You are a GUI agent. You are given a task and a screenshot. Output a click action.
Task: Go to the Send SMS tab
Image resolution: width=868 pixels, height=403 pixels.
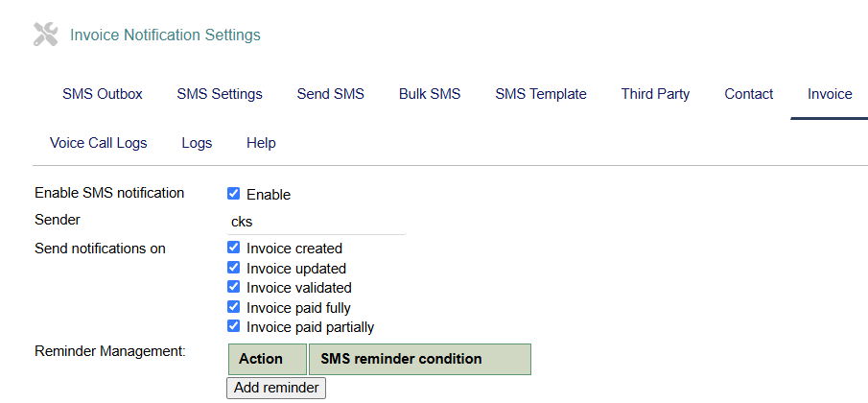point(331,94)
